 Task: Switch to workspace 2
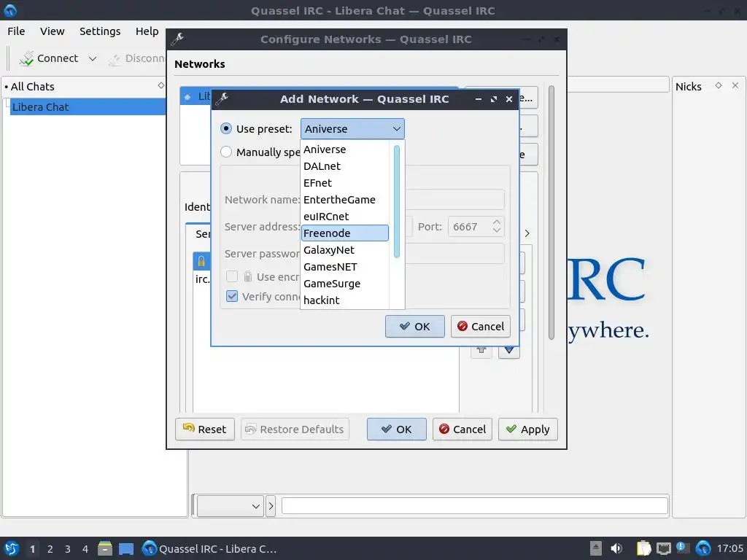50,549
